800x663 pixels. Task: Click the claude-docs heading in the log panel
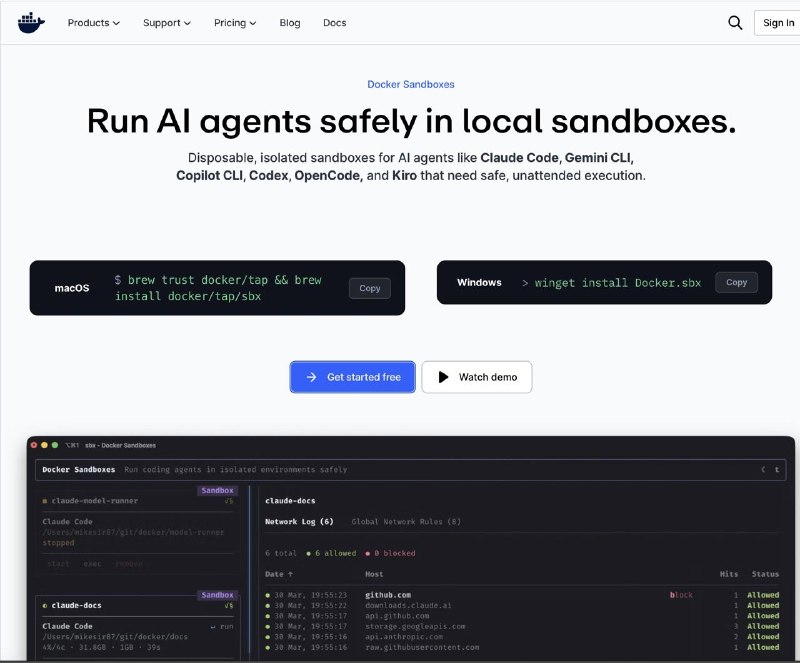pos(290,501)
